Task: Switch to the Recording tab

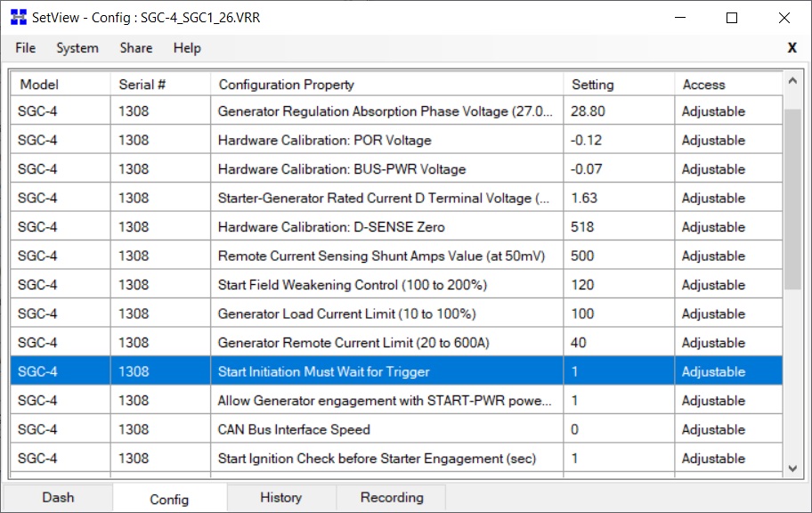Action: (x=392, y=498)
